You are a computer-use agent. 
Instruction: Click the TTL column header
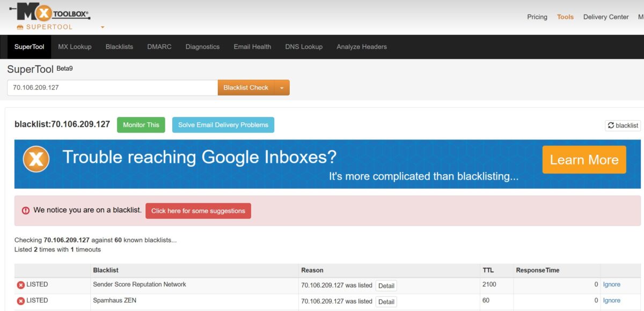click(x=488, y=270)
